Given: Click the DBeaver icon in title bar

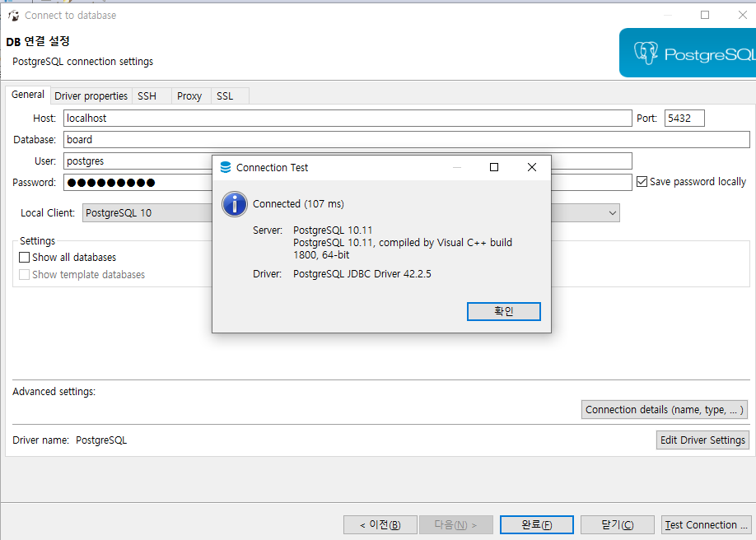Looking at the screenshot, I should coord(13,16).
